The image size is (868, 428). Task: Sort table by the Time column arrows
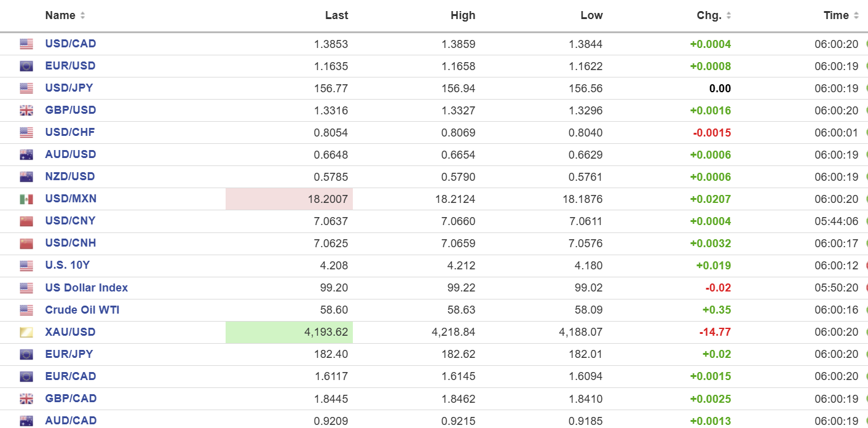856,15
